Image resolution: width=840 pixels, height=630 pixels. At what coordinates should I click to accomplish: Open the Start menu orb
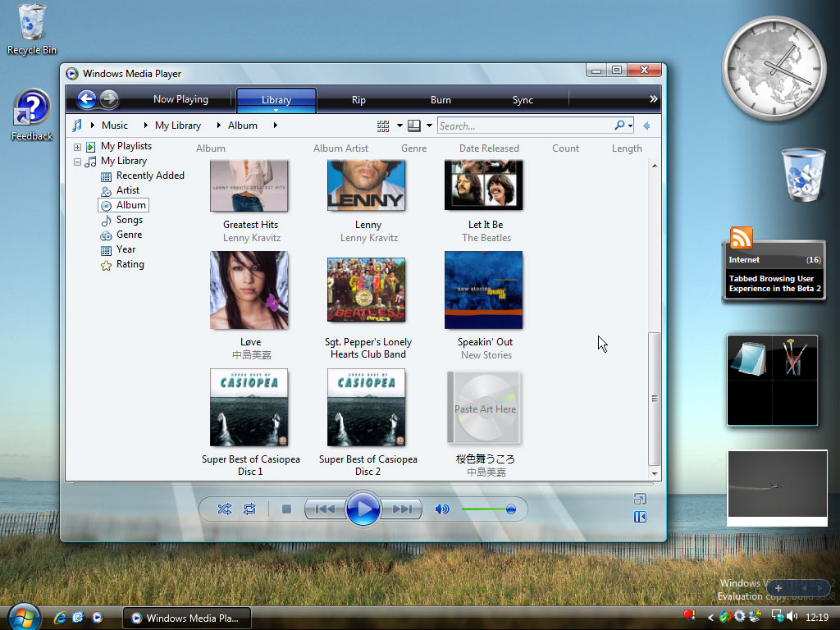tap(24, 617)
